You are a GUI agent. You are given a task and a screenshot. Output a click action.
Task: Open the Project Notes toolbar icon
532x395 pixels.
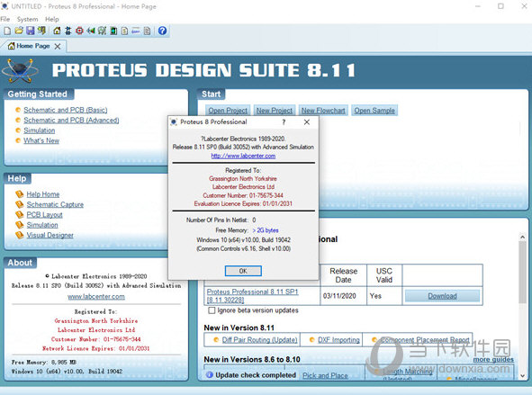147,31
